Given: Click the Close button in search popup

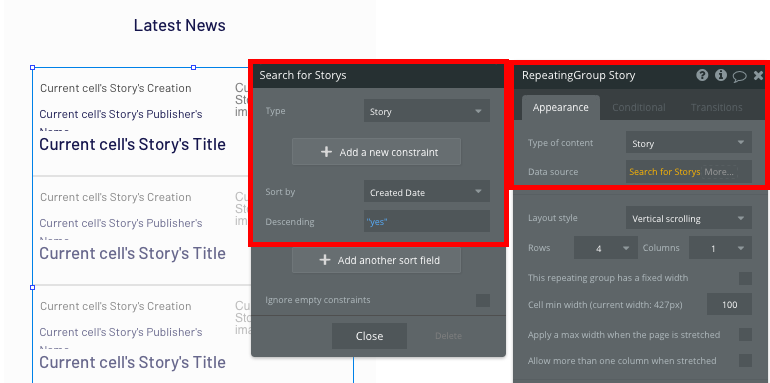Looking at the screenshot, I should [x=369, y=336].
